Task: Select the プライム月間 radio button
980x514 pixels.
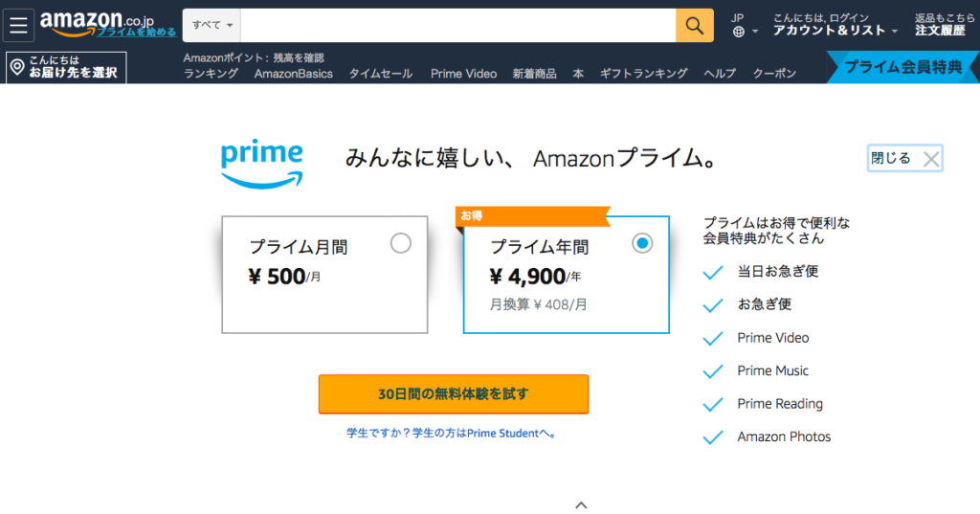Action: pos(401,243)
